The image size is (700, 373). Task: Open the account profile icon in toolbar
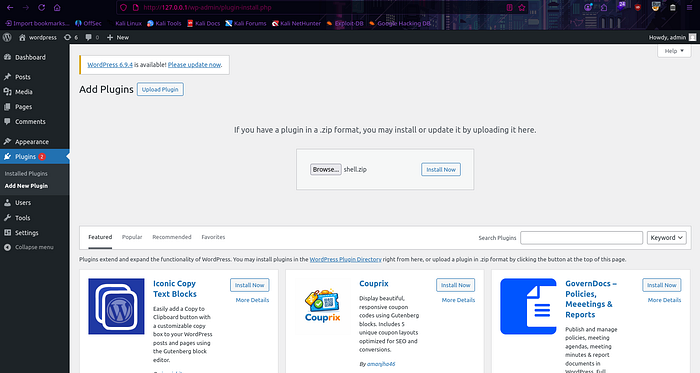(x=588, y=7)
